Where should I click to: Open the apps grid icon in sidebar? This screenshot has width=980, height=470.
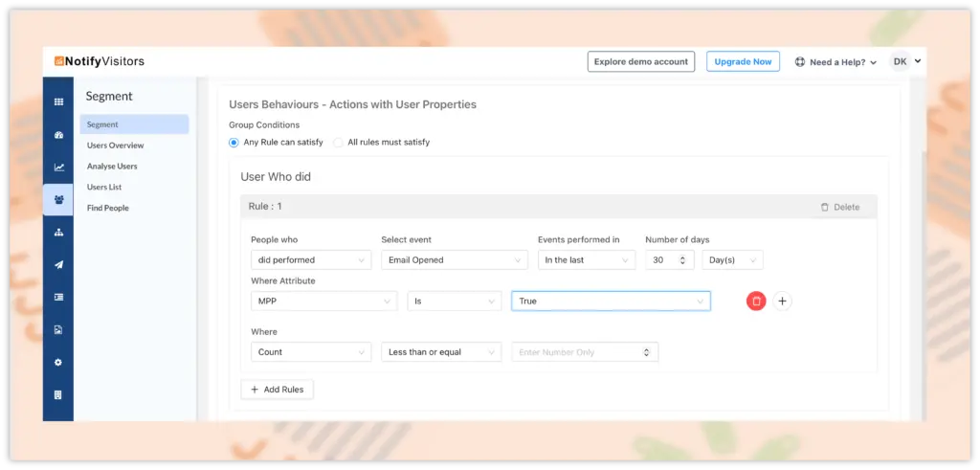click(x=58, y=101)
